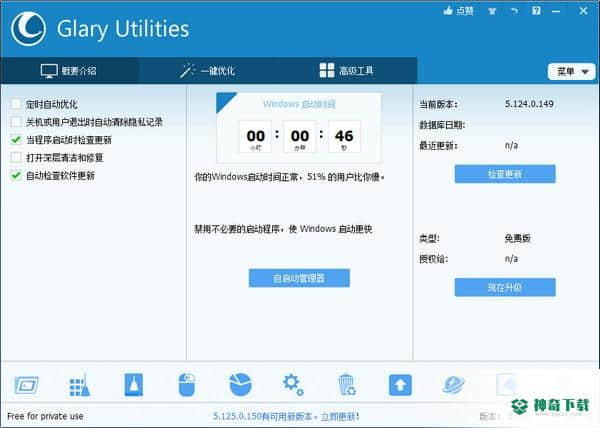Click the 现在升级 button
600x428 pixels.
[x=505, y=287]
